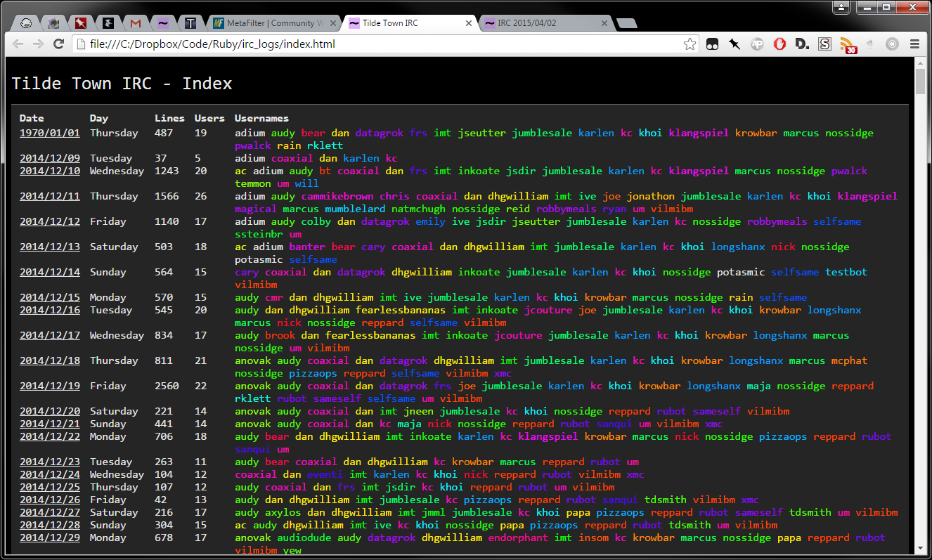The height and width of the screenshot is (560, 932).
Task: Click the gray rewind circle extension icon
Action: [x=892, y=44]
